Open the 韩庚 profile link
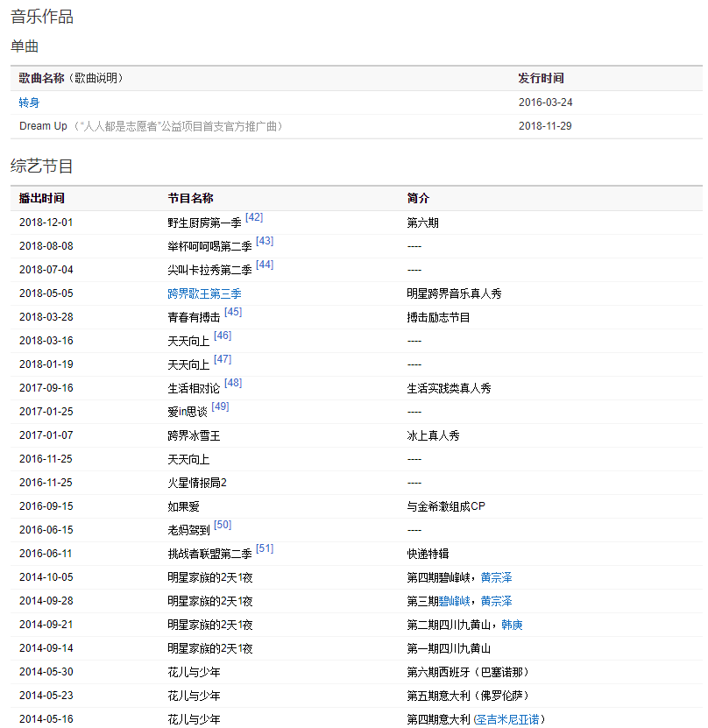The height and width of the screenshot is (728, 708). 512,625
